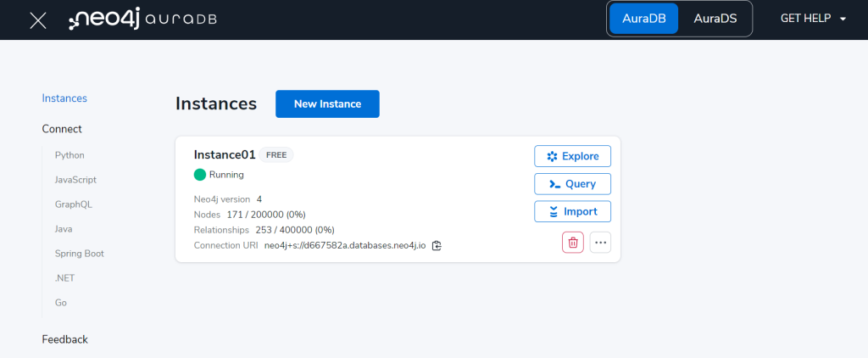Open more options ellipsis for Instance01
The image size is (868, 358).
[x=600, y=243]
